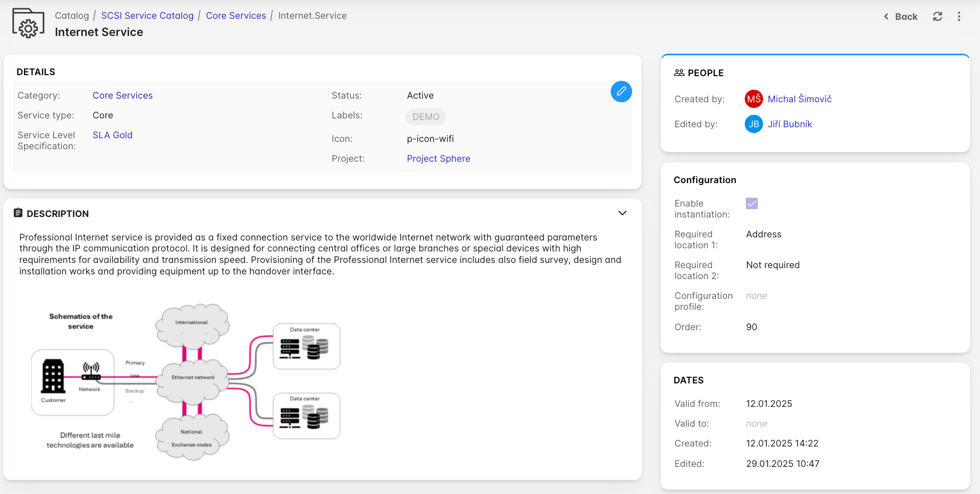
Task: Click the DEMO label chip
Action: tap(426, 117)
